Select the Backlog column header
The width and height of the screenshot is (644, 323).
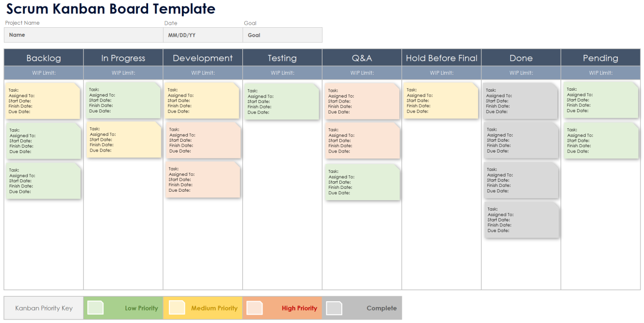(x=44, y=57)
